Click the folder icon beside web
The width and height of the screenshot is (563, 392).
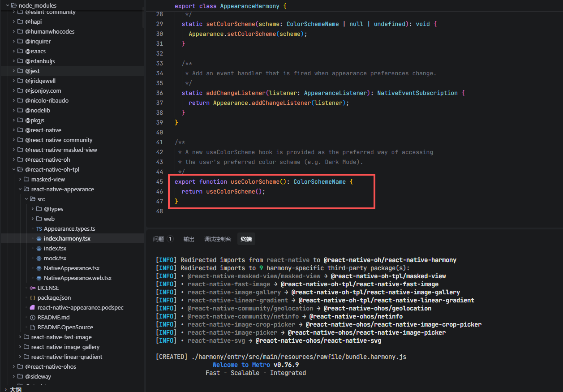[x=39, y=219]
